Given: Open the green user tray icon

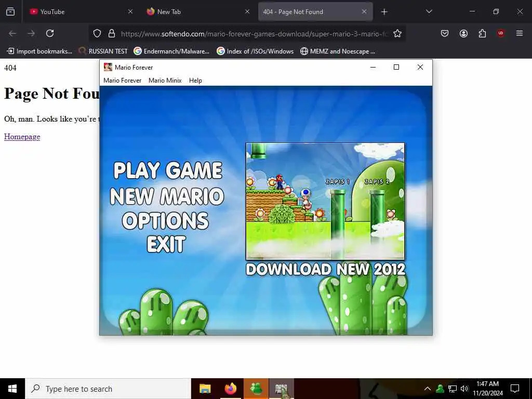Looking at the screenshot, I should tap(440, 389).
